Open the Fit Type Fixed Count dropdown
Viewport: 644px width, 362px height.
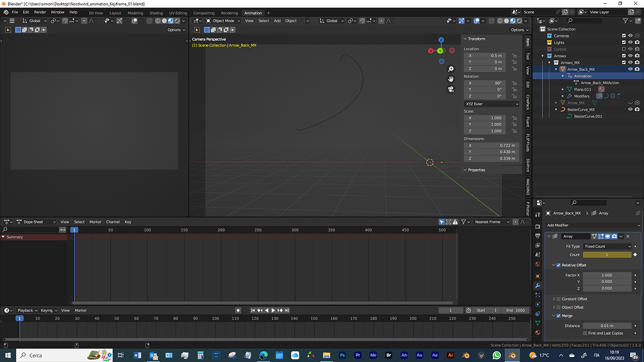click(x=607, y=246)
